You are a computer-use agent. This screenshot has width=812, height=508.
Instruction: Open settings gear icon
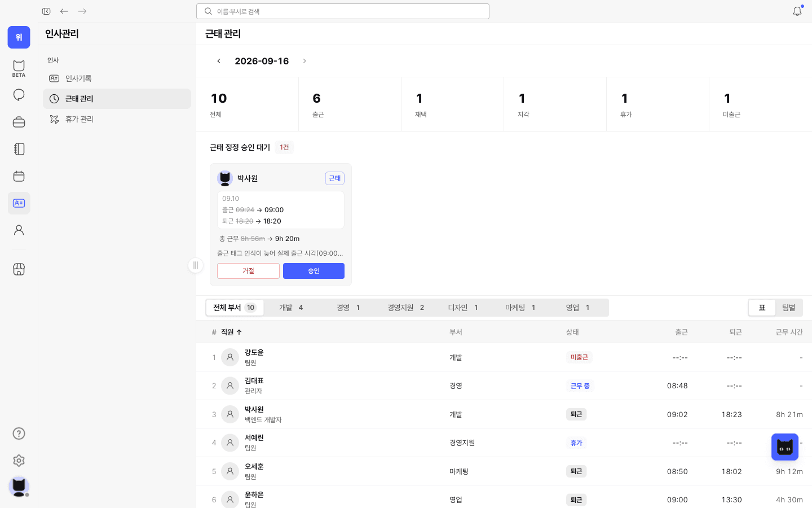[19, 461]
